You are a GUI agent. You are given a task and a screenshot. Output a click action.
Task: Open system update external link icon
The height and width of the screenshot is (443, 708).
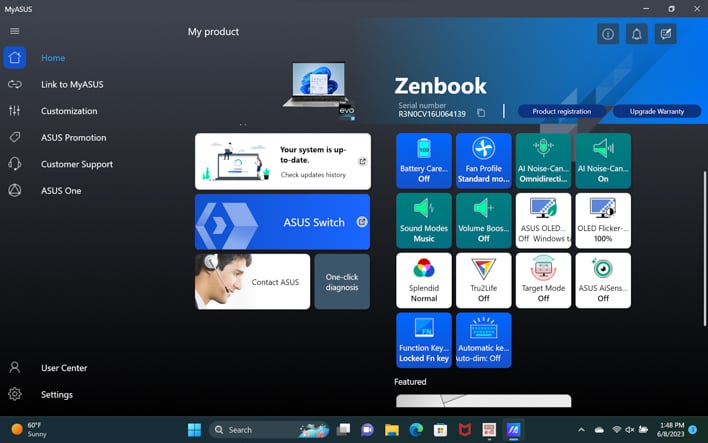(x=362, y=161)
